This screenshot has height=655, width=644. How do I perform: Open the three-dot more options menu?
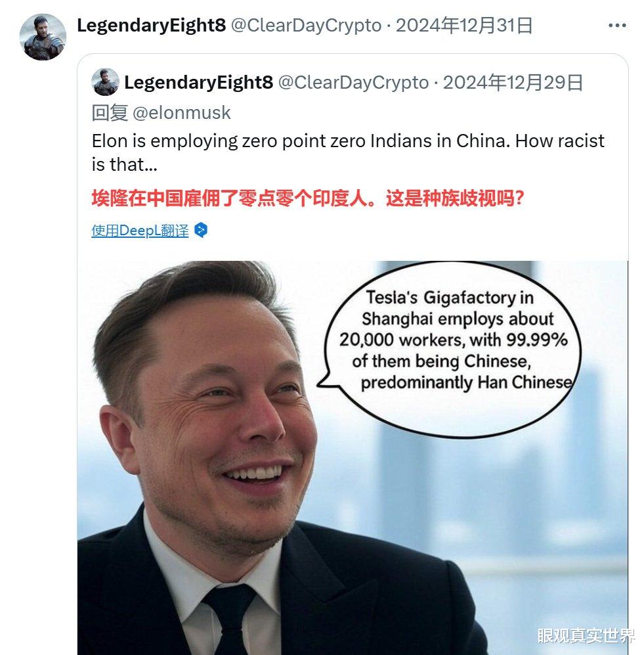point(617,26)
